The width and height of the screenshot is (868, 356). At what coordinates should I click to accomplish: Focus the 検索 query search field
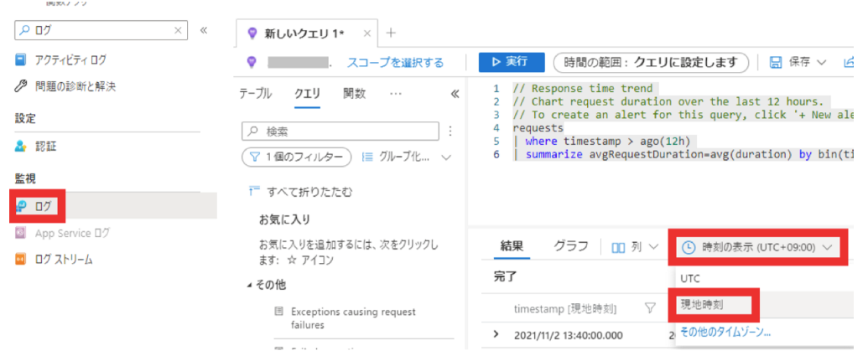point(340,131)
